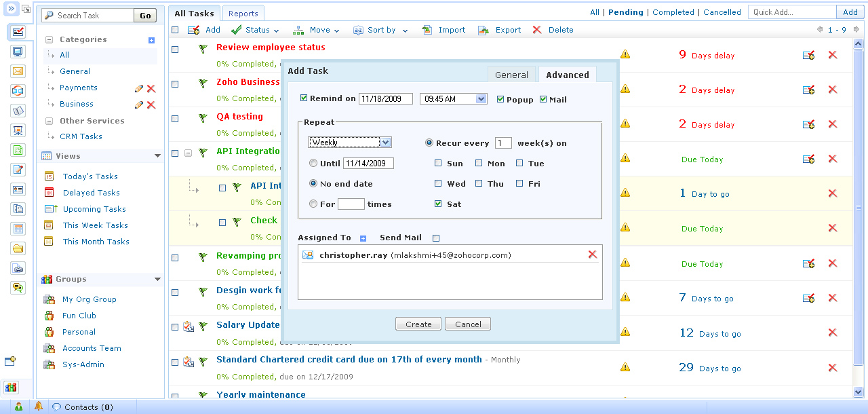
Task: Click the Export icon in the toolbar
Action: [x=484, y=30]
